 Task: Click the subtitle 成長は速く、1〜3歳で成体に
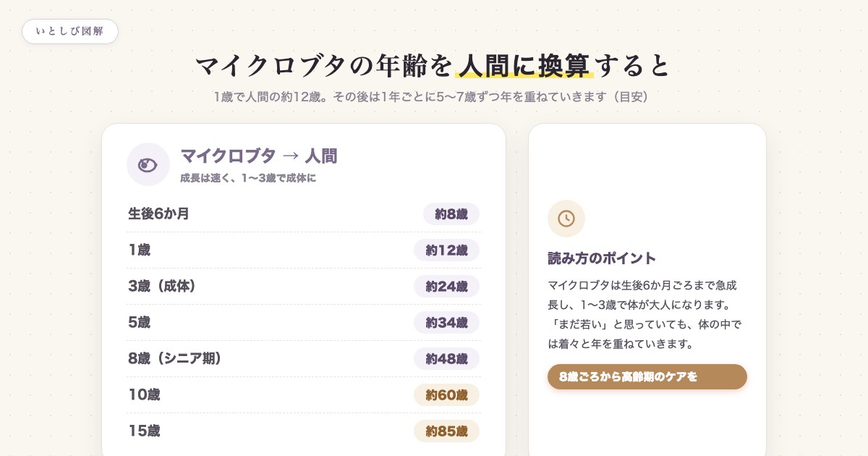click(x=248, y=178)
